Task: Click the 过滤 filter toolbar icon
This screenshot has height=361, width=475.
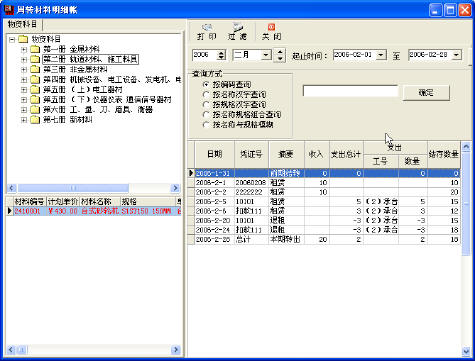Action: pos(238,28)
